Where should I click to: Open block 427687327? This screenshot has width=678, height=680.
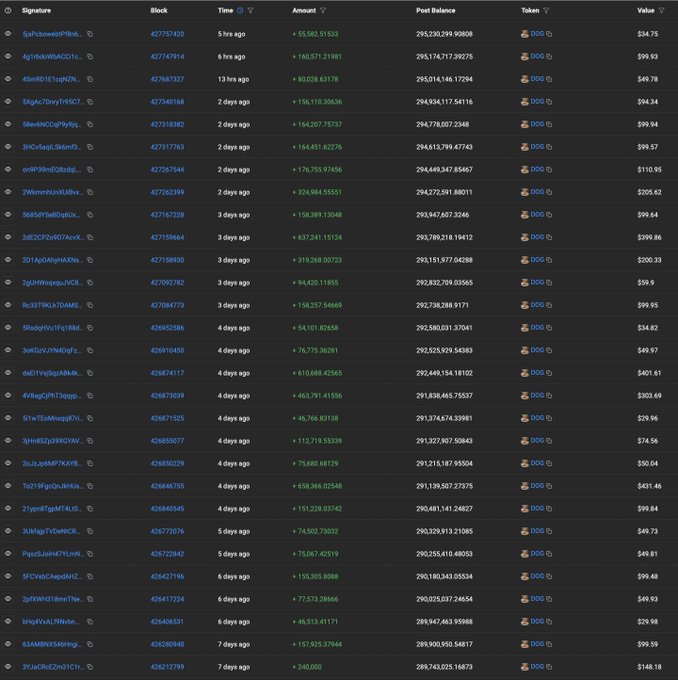(x=167, y=79)
